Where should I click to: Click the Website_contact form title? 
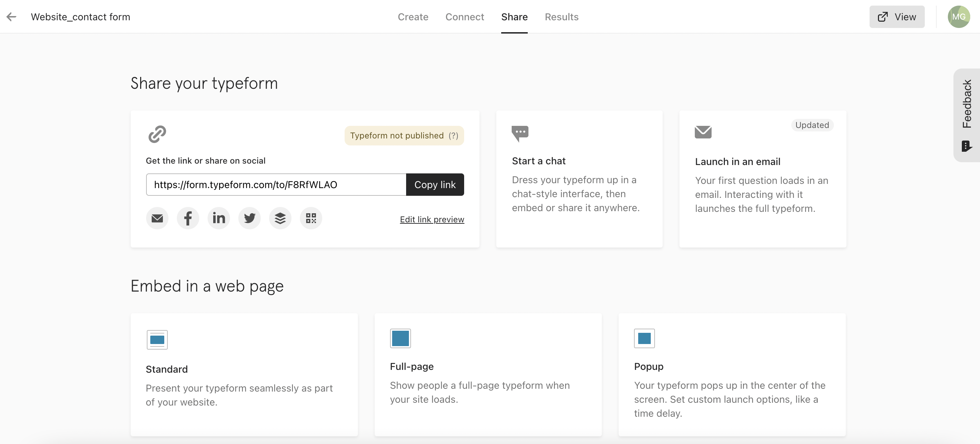[80, 17]
